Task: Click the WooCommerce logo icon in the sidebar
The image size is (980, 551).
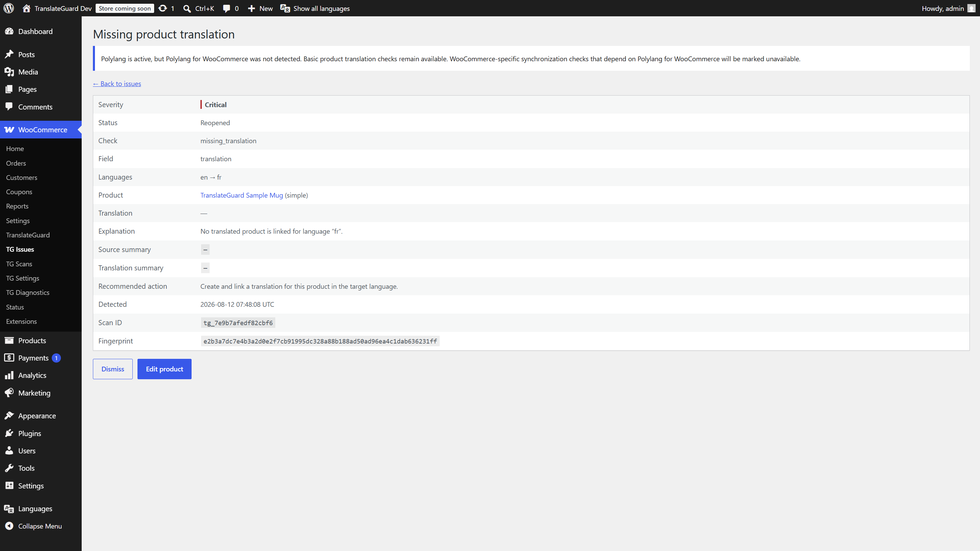Action: coord(9,130)
